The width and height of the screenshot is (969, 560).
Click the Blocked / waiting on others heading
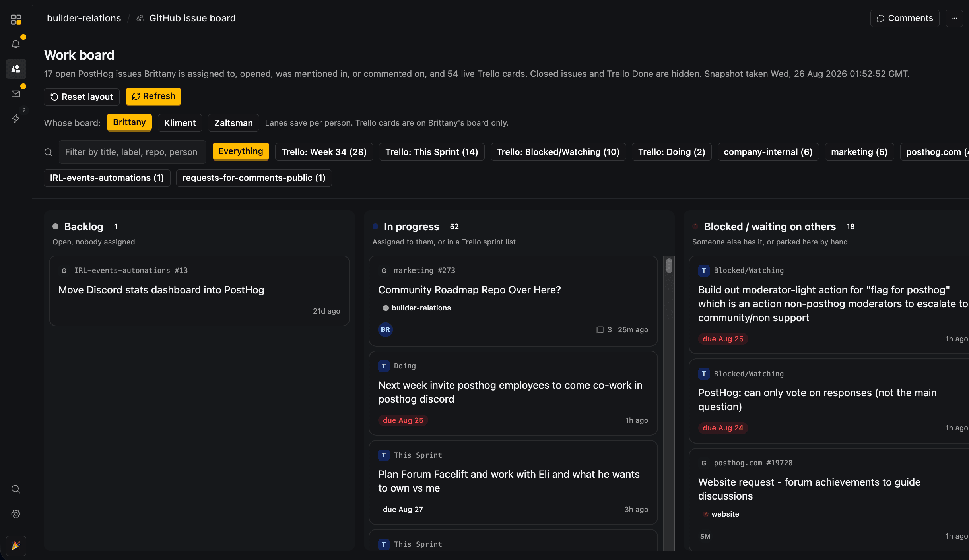(x=769, y=227)
